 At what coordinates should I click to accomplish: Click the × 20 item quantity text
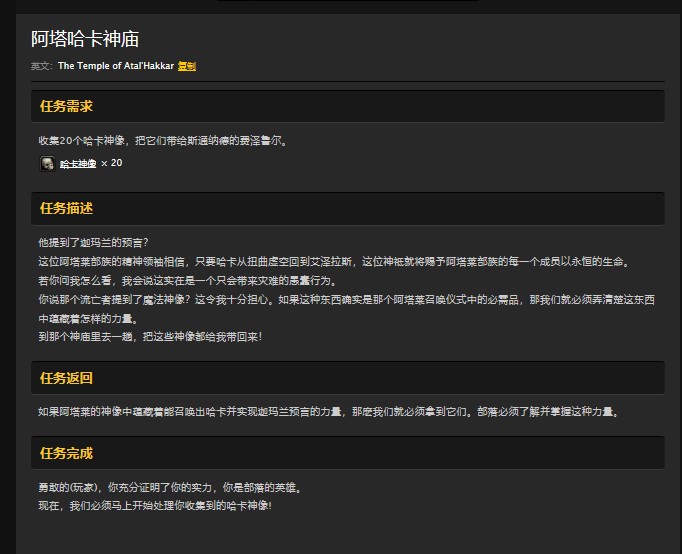tap(112, 163)
